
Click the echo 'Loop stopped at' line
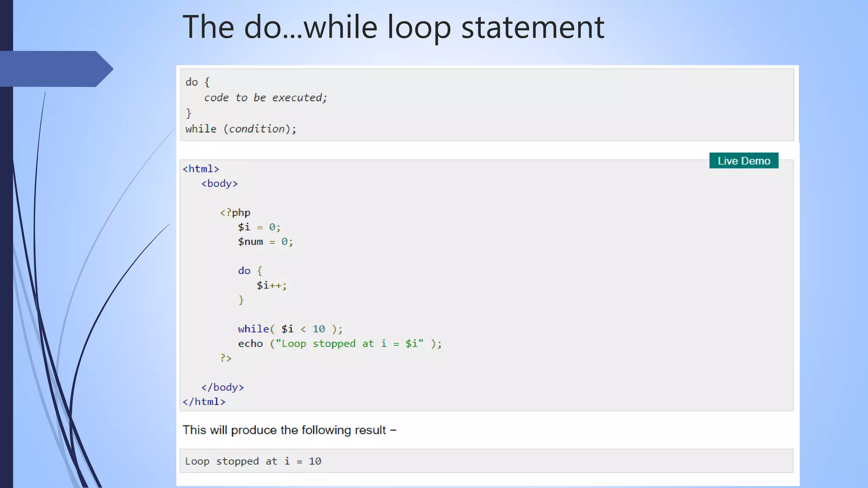(x=340, y=344)
